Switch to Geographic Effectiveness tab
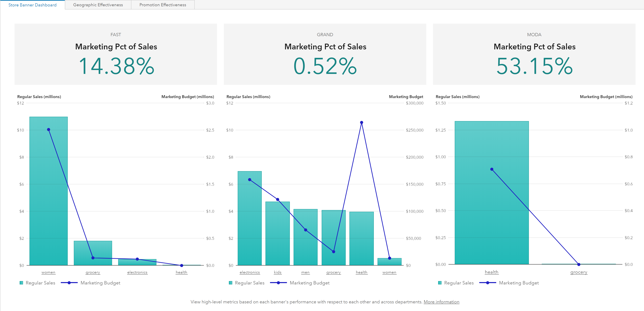 pyautogui.click(x=98, y=5)
